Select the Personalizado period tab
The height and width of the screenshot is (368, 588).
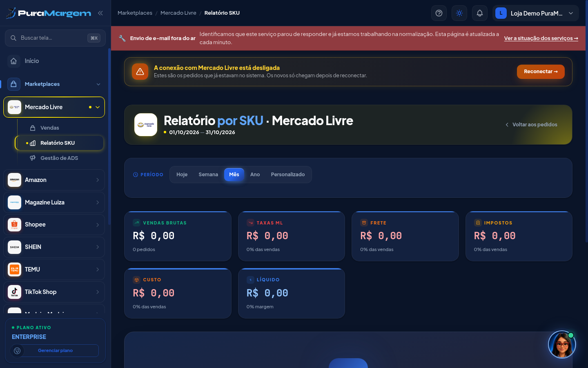[288, 175]
